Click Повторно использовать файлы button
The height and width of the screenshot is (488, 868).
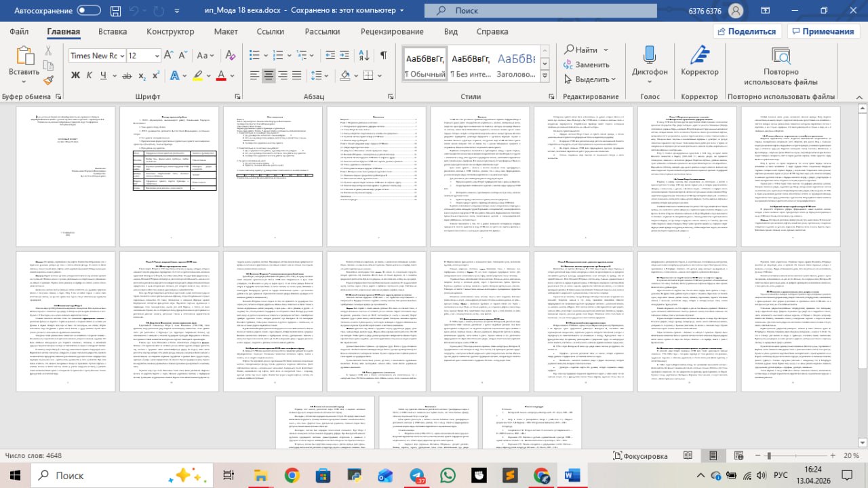(781, 66)
